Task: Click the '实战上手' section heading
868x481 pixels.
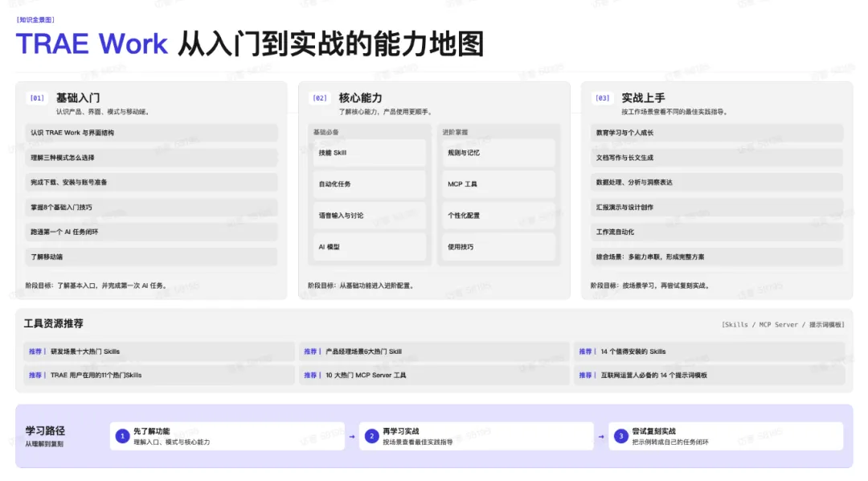Action: 643,98
